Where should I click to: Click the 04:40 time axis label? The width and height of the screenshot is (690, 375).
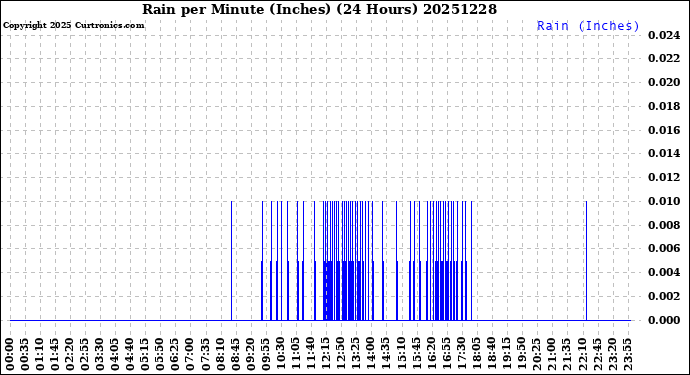coord(130,355)
